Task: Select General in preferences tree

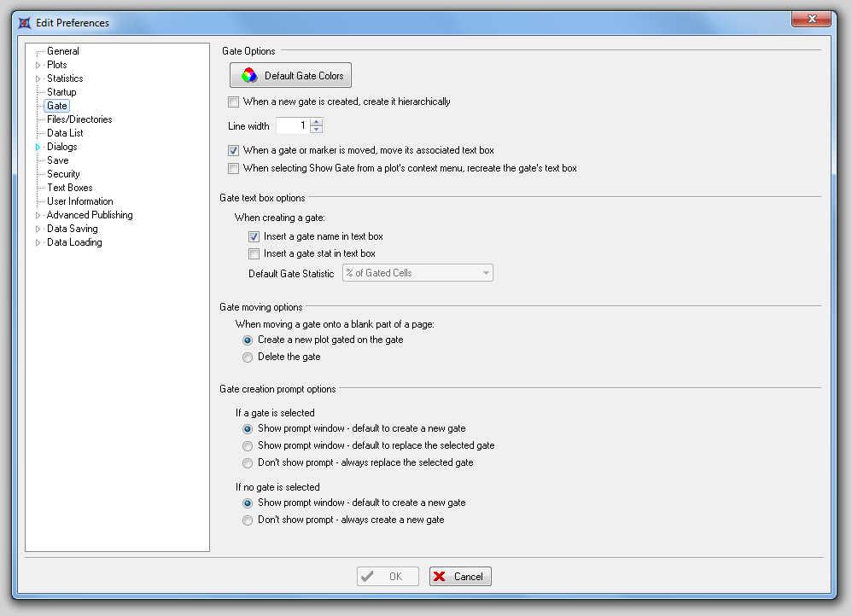Action: point(62,51)
